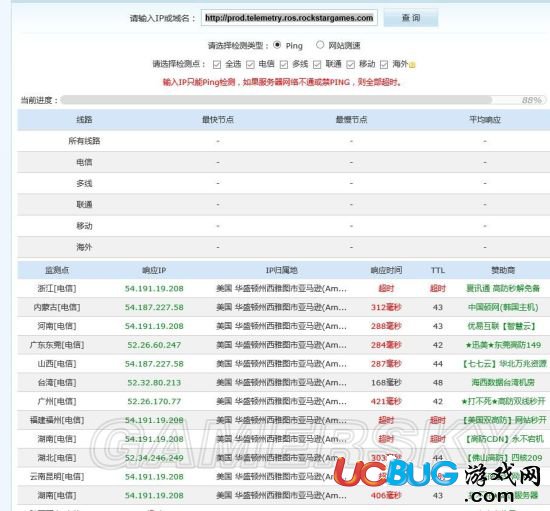Click the 山西[电信] monitoring point
Viewport: 550px width, 511px height.
57,364
